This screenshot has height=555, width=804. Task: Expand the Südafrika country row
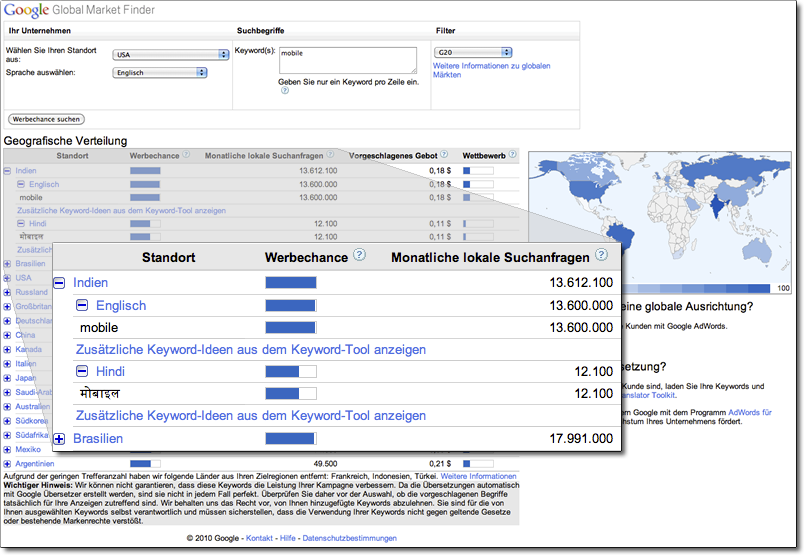[7, 435]
